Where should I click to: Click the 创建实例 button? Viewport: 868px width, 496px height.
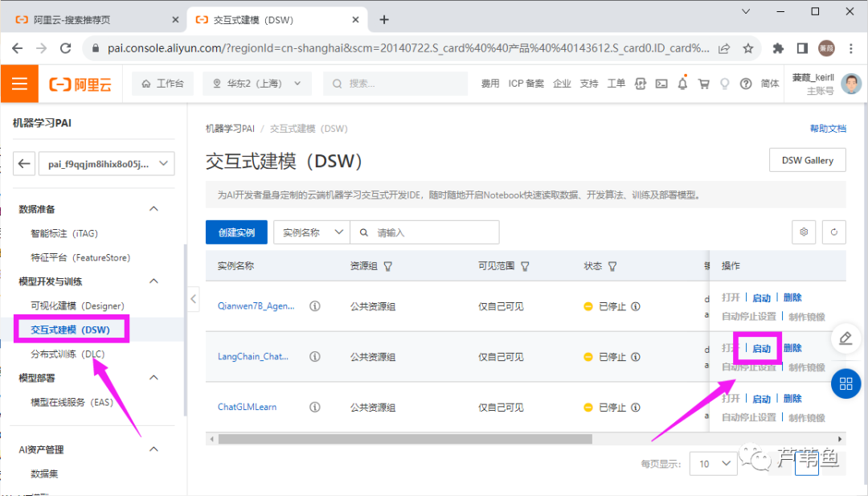click(x=236, y=232)
